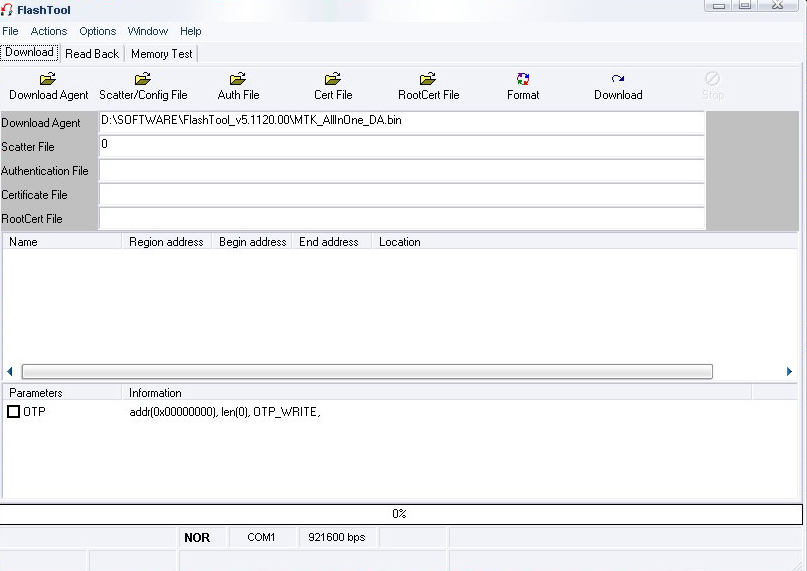Switch to the Download tab

(x=29, y=53)
